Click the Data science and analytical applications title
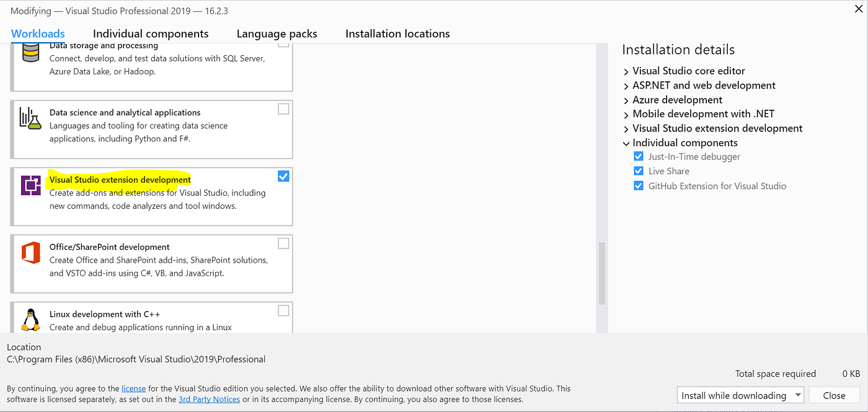Viewport: 868px width, 412px height. coord(125,113)
